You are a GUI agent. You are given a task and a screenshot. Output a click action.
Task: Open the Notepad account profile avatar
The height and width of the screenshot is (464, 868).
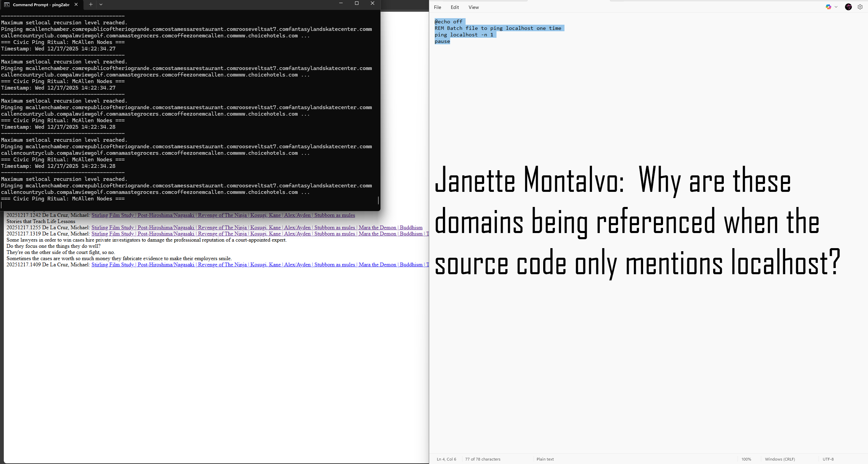(848, 7)
